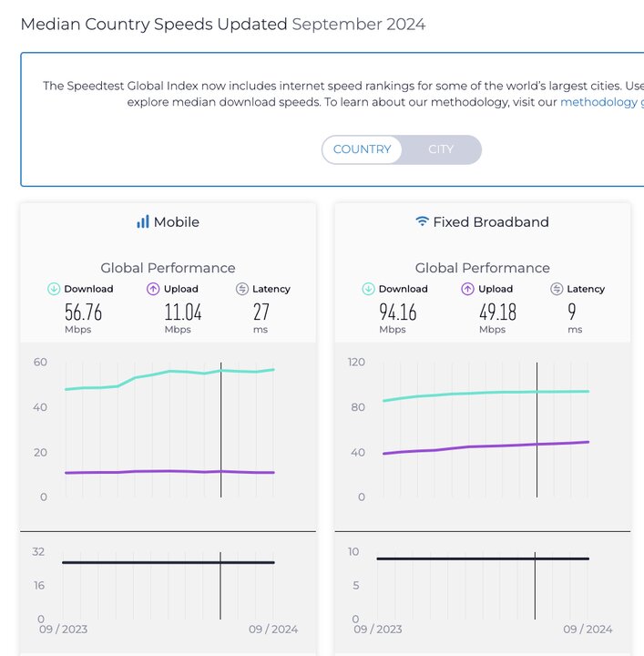Viewport: 644px width, 656px height.
Task: Click the Fixed Broadband latency icon
Action: pyautogui.click(x=557, y=289)
